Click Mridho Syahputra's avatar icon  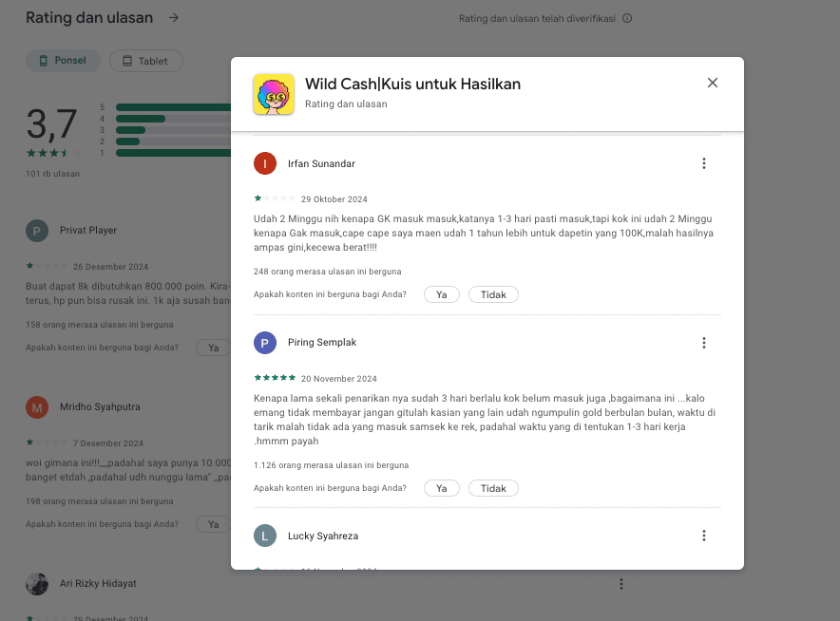pos(37,407)
